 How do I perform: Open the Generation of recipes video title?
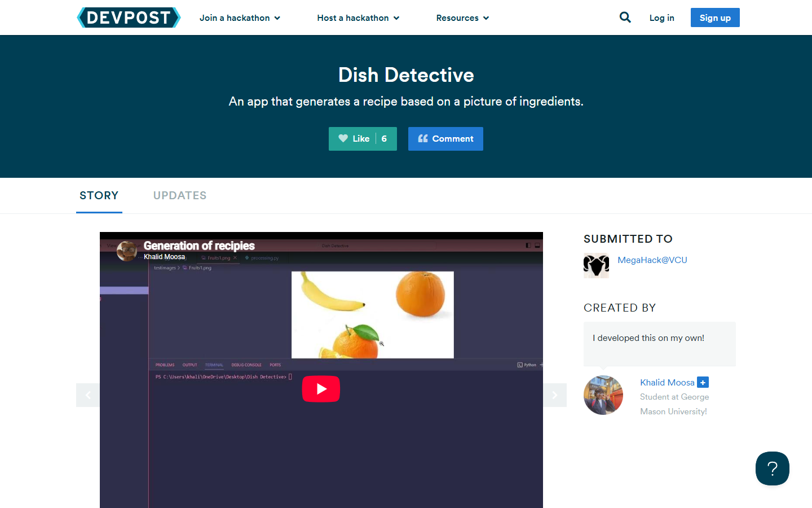(x=199, y=246)
